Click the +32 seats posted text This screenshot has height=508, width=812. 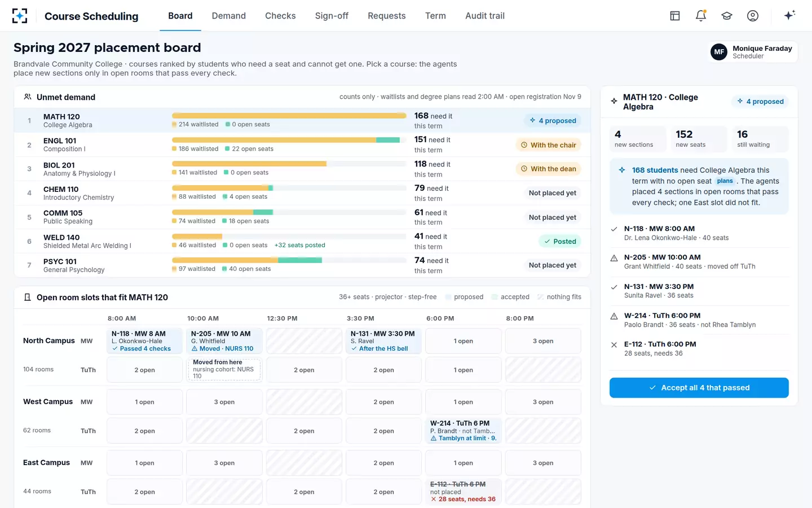click(x=300, y=245)
